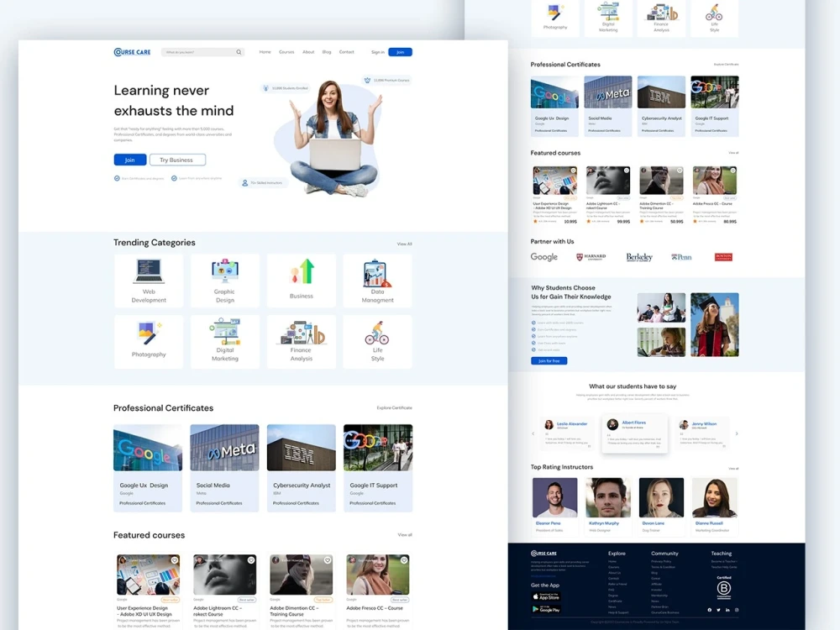Screen dimensions: 840x630
Task: Click the Harvard partner logo
Action: 591,257
